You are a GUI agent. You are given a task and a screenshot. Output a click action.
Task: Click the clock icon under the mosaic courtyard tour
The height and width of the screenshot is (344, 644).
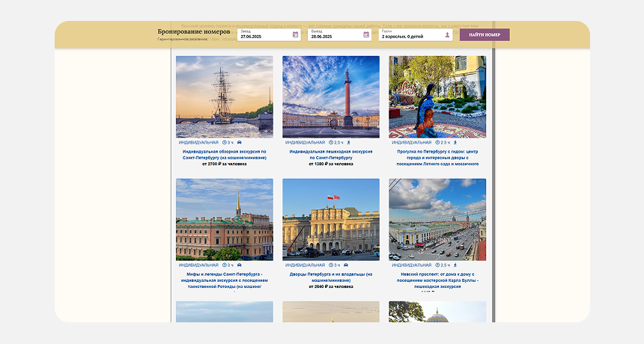pyautogui.click(x=437, y=143)
